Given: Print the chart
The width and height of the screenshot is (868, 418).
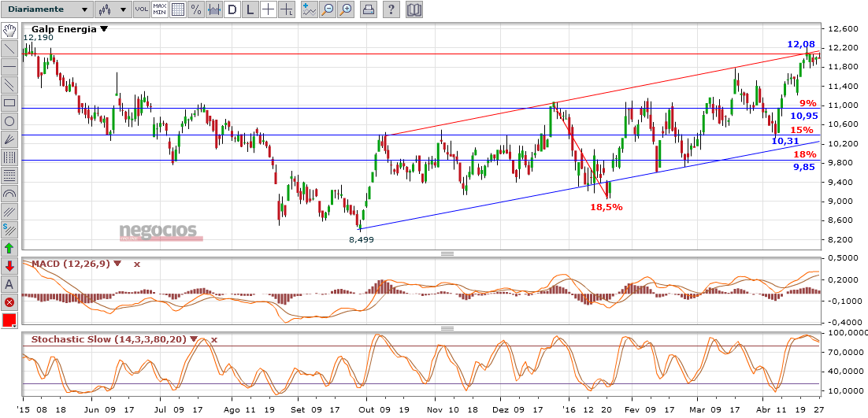Looking at the screenshot, I should click(368, 10).
